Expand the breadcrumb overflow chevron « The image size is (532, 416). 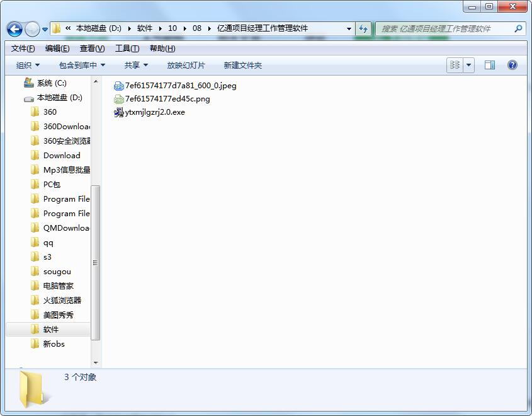68,28
